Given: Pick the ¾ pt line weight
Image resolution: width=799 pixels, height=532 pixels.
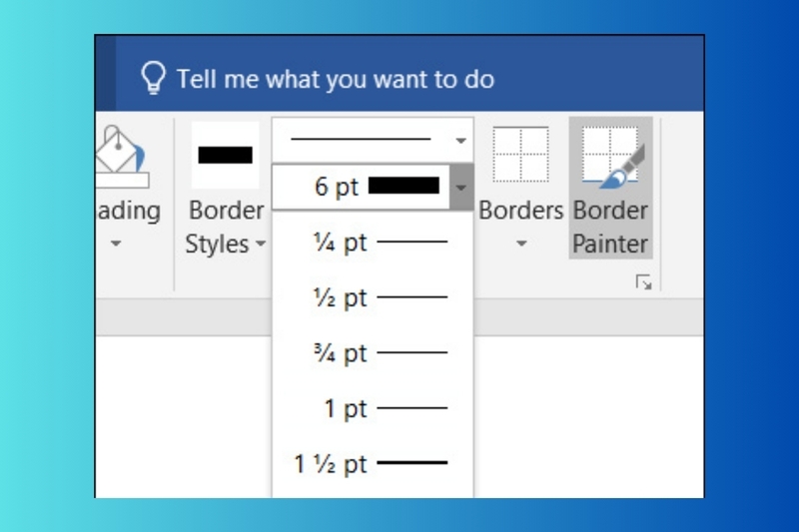Looking at the screenshot, I should pos(373,353).
